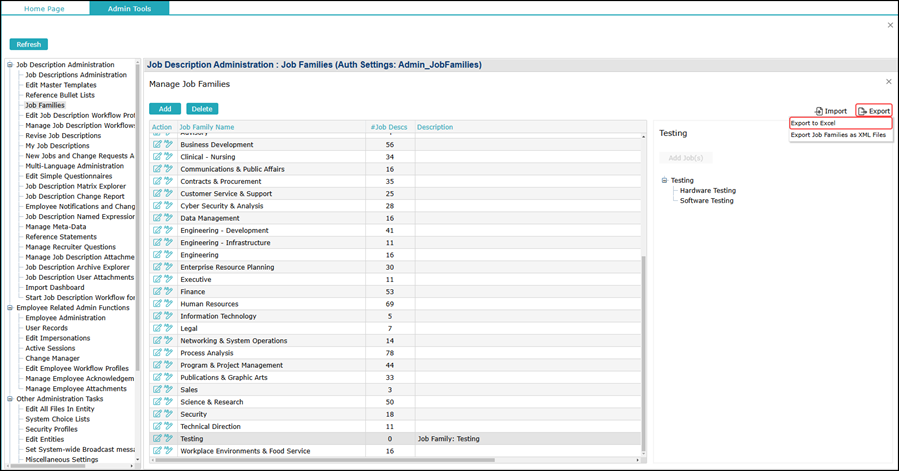
Task: Collapse the Employee Related Admin Functions node
Action: click(10, 308)
